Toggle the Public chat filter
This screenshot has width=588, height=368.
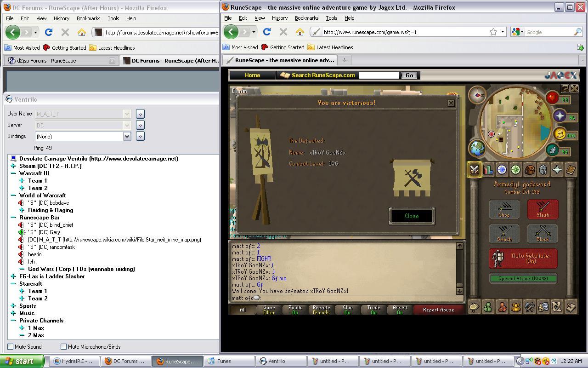coord(295,310)
